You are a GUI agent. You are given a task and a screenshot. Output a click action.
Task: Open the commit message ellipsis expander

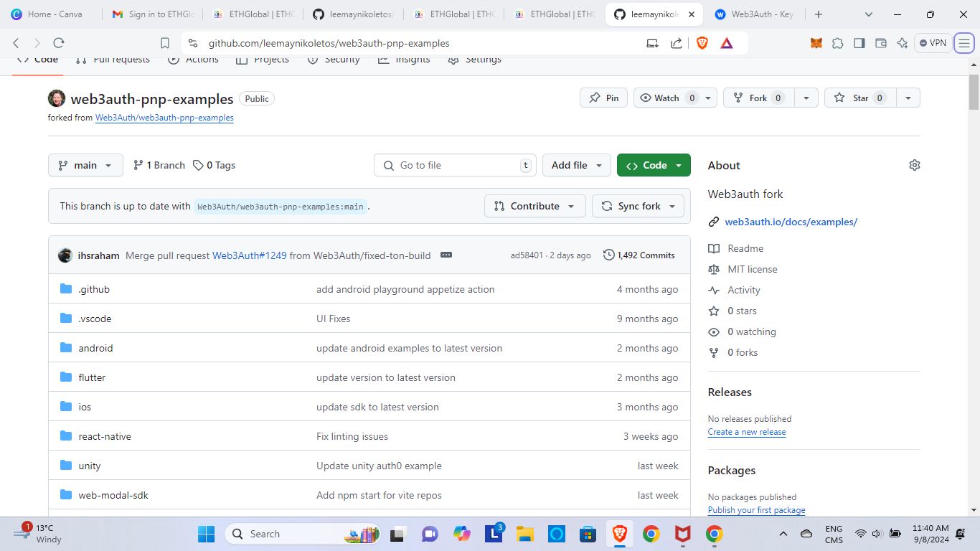446,255
